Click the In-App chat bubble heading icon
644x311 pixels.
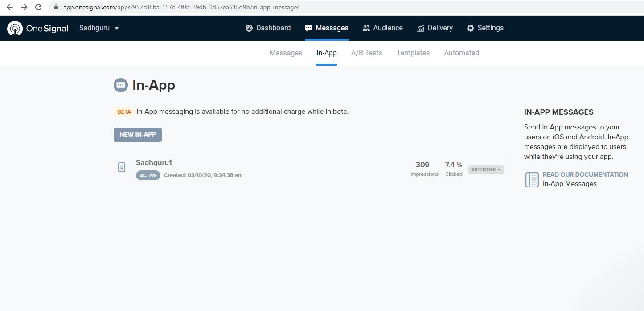[121, 85]
